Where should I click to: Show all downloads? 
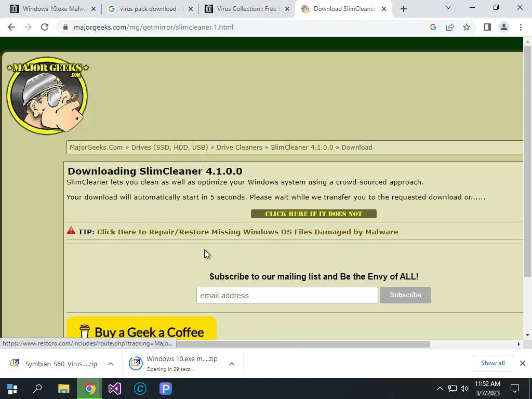pos(493,363)
